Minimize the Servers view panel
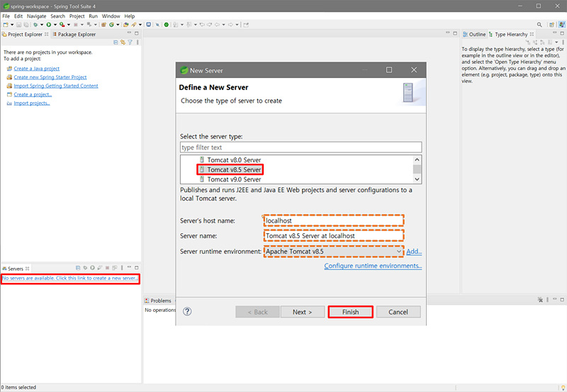Screen dimensions: 567x392 (129, 267)
